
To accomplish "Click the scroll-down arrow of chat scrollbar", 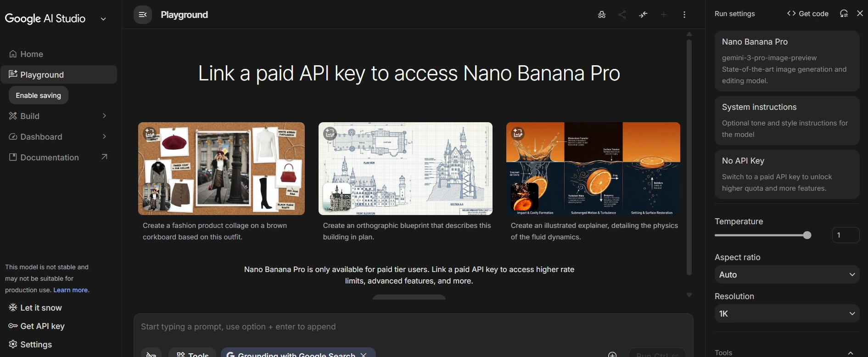I will point(689,295).
